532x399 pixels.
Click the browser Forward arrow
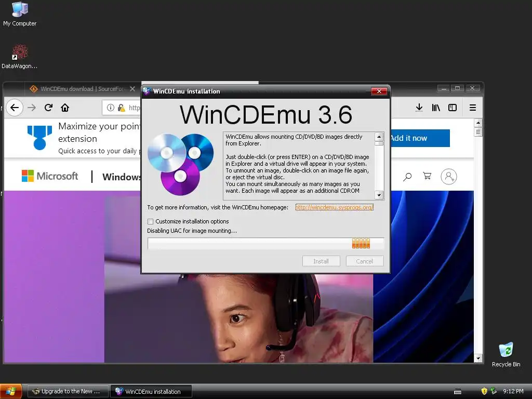pyautogui.click(x=32, y=108)
